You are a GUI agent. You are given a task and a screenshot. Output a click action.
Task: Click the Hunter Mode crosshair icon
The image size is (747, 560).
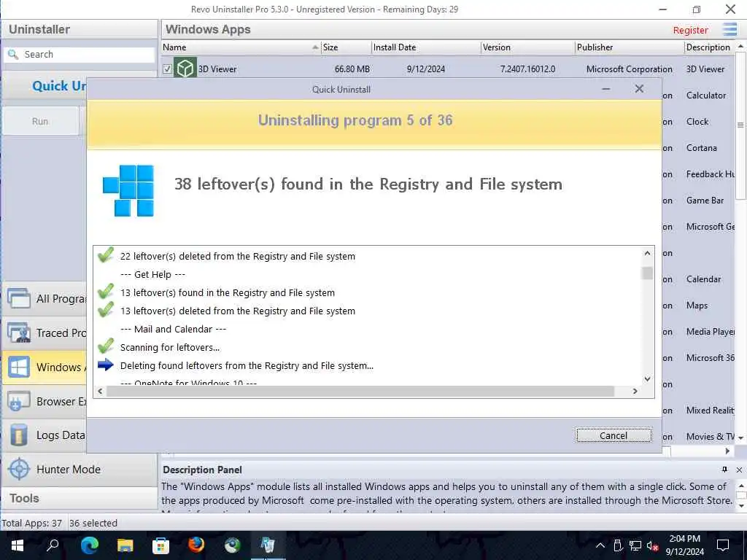[19, 470]
